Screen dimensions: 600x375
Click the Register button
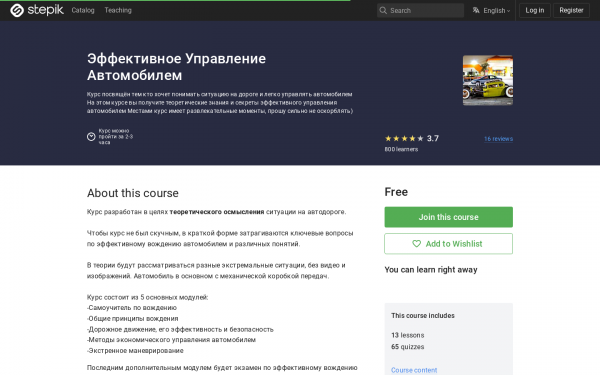tap(571, 10)
